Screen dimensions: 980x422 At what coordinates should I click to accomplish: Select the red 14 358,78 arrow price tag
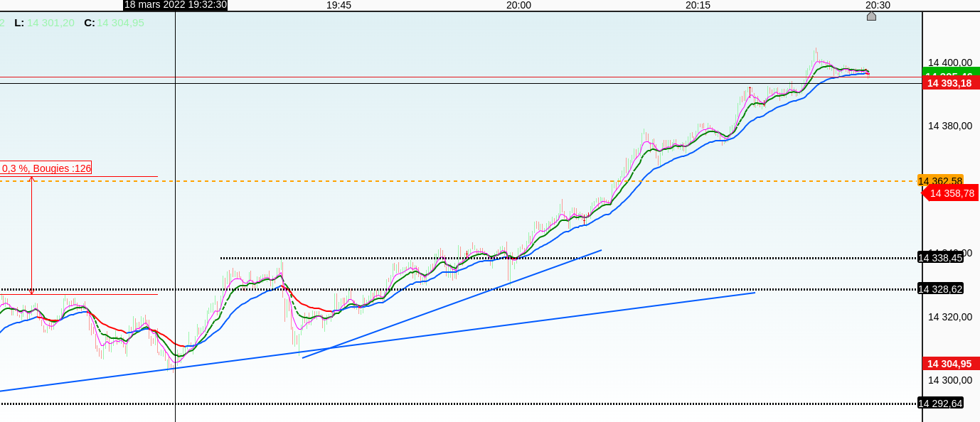[951, 193]
